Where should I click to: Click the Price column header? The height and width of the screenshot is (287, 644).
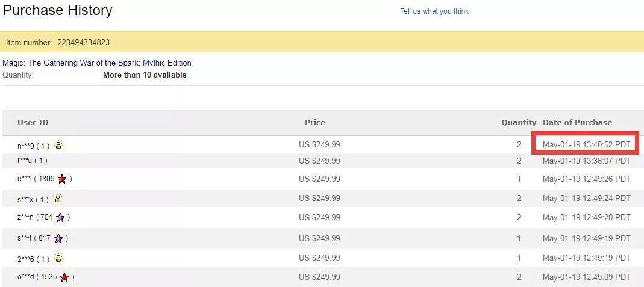pyautogui.click(x=315, y=123)
